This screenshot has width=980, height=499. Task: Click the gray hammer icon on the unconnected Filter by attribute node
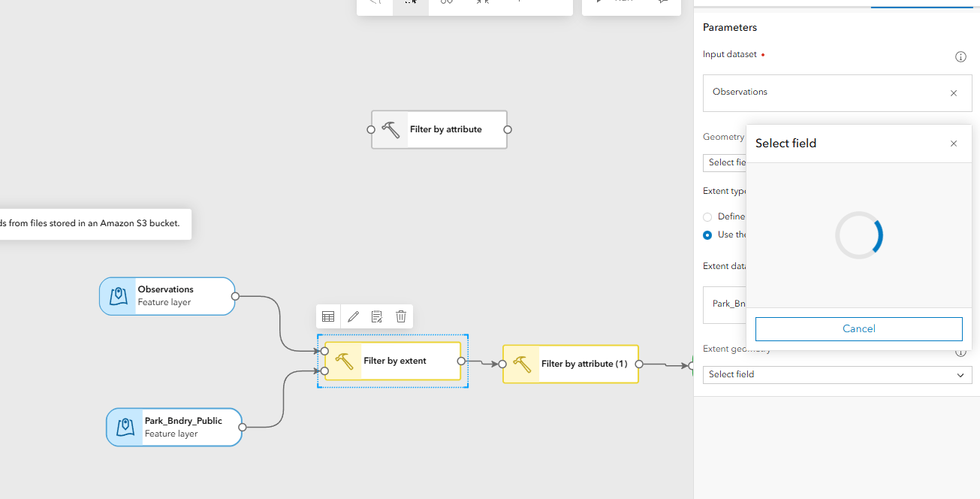point(390,129)
